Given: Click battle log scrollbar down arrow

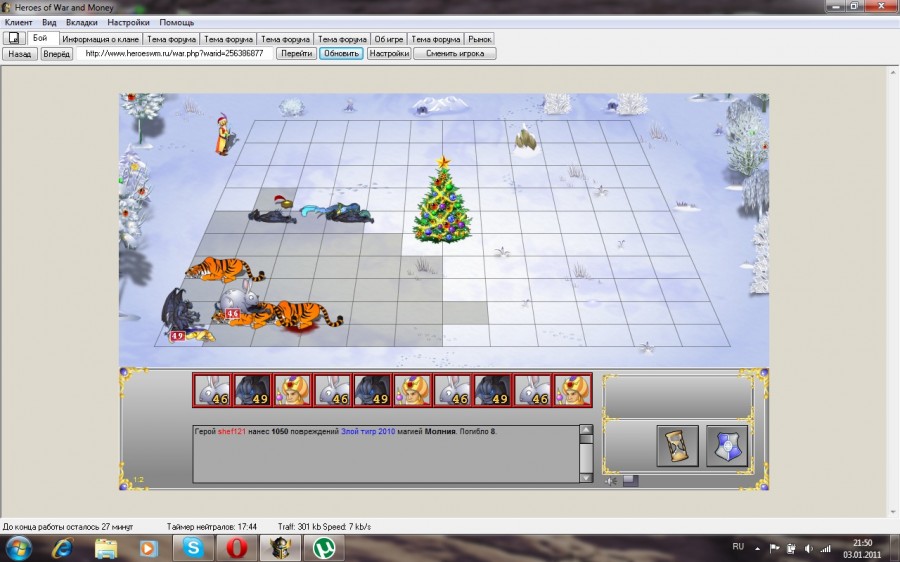Looking at the screenshot, I should [x=585, y=478].
